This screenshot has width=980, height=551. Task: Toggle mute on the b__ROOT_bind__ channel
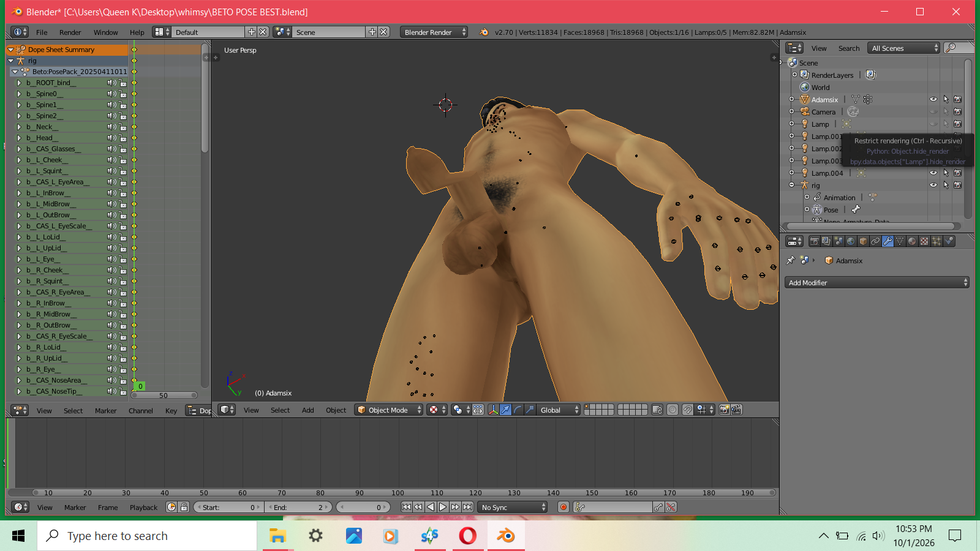point(111,83)
